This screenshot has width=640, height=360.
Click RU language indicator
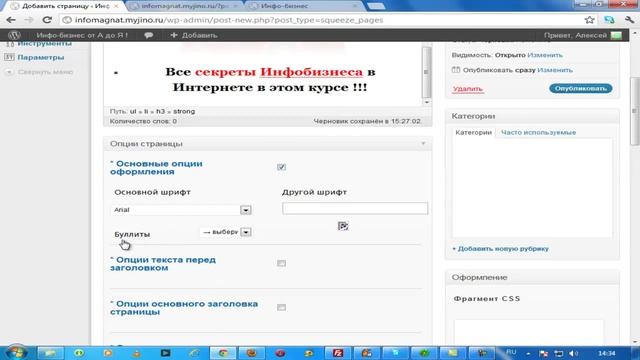[x=511, y=352]
